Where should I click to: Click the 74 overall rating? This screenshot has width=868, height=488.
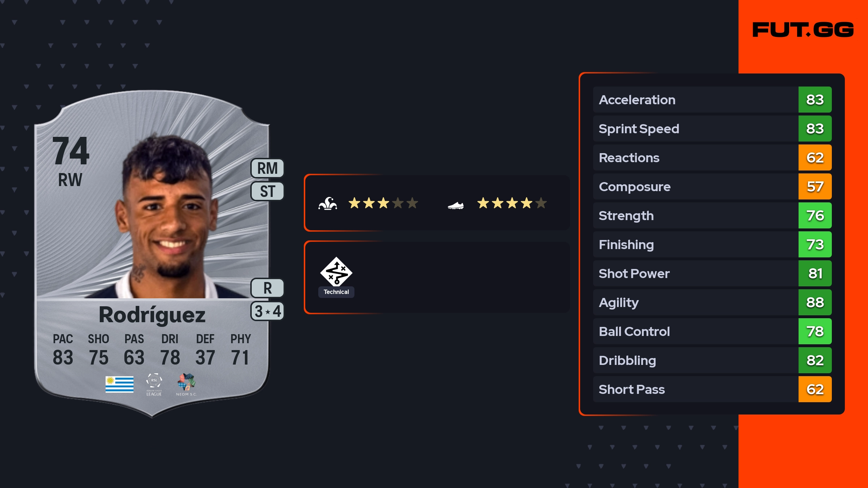[71, 151]
